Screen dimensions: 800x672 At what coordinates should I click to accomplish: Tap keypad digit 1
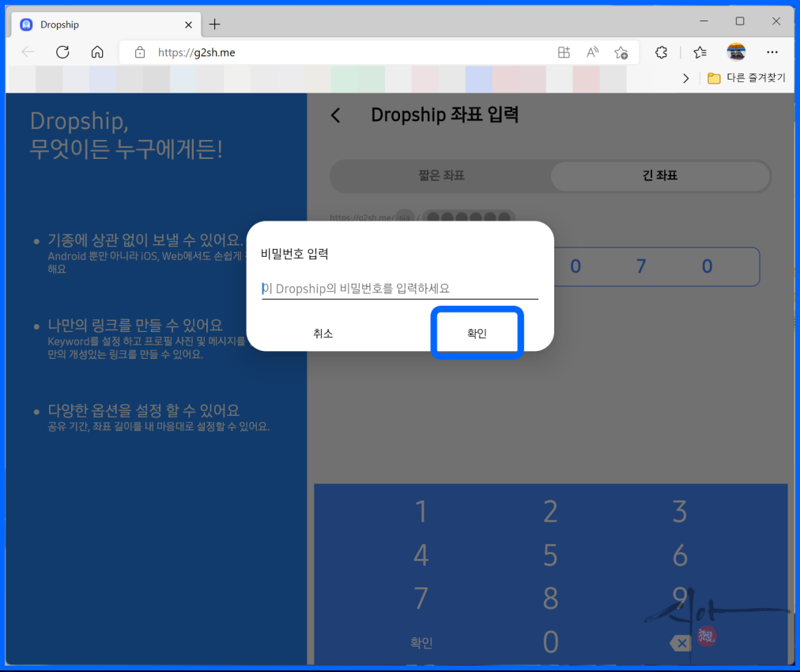(421, 512)
